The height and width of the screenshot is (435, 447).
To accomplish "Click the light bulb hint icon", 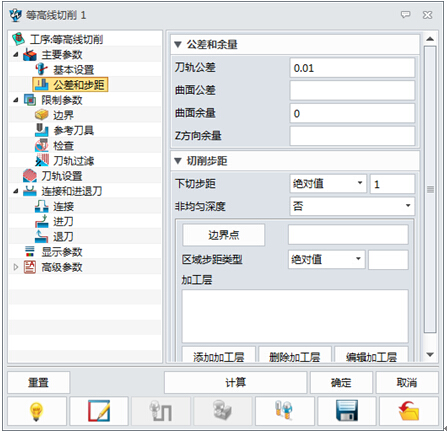I will (x=37, y=411).
